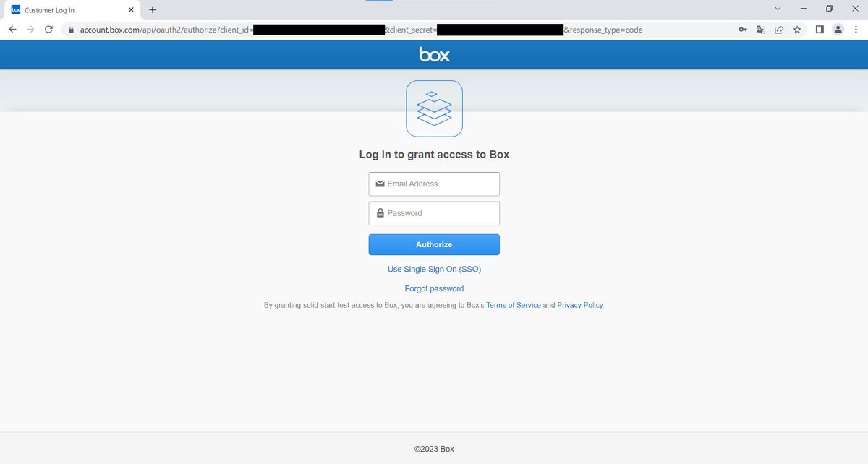Click the browser forward arrow
This screenshot has height=464, width=868.
pos(30,30)
